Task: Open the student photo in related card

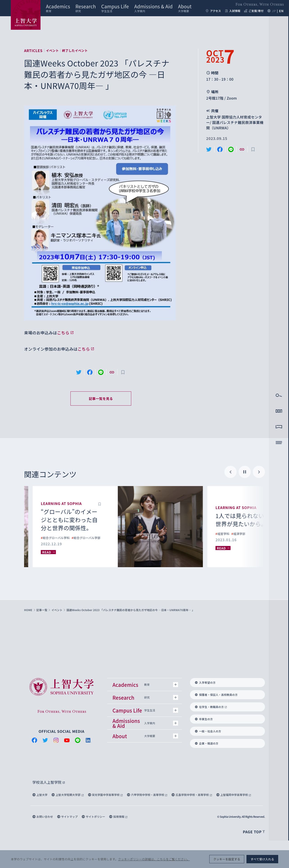Action: (160, 526)
